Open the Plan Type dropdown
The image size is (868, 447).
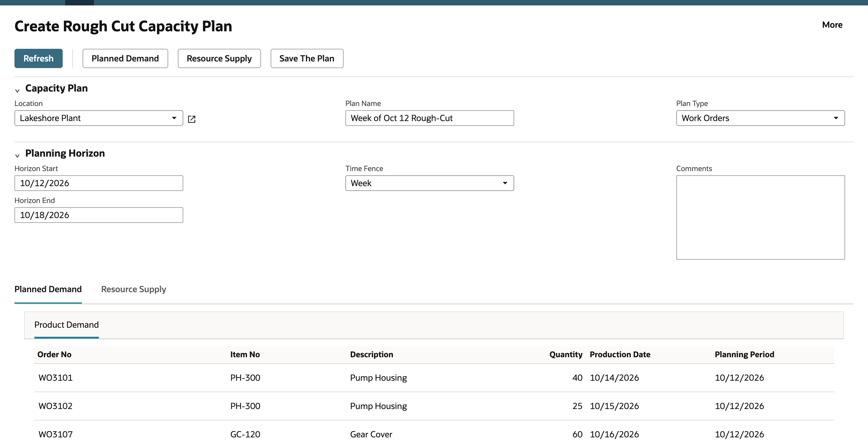click(x=760, y=118)
